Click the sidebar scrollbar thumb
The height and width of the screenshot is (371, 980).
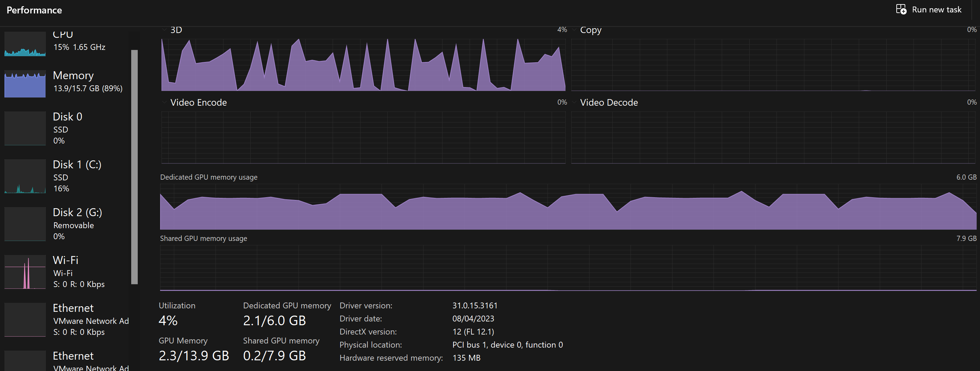point(134,167)
